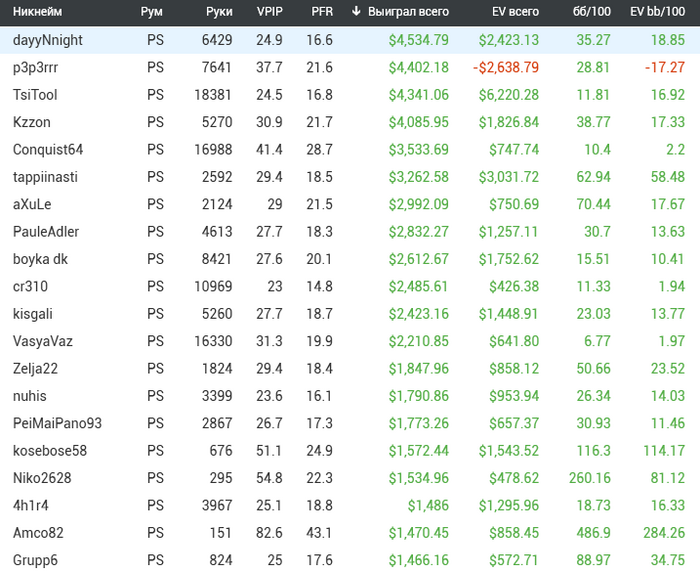Select the aXuLe nickname

click(32, 204)
